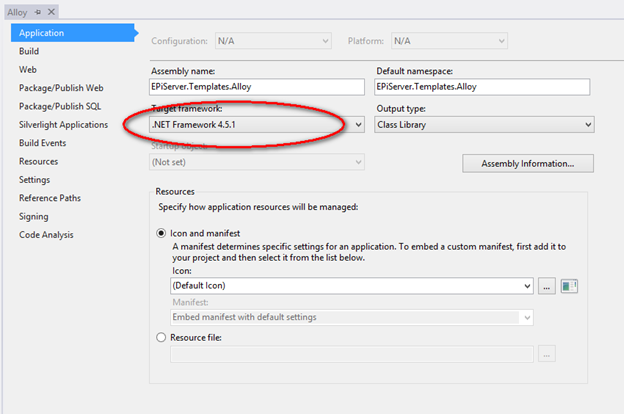Click the Default namespace text field
This screenshot has width=624, height=414.
pos(484,87)
